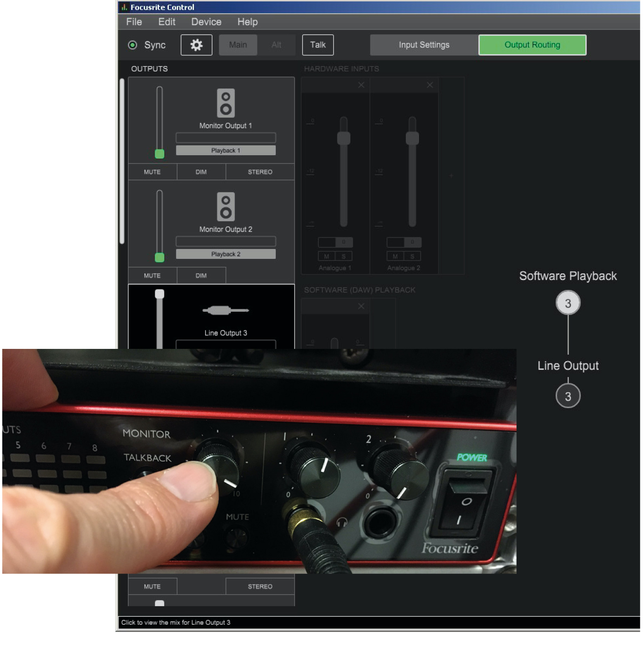Select the Monitor Output 1 speaker icon
Image resolution: width=644 pixels, height=647 pixels.
coord(226,103)
